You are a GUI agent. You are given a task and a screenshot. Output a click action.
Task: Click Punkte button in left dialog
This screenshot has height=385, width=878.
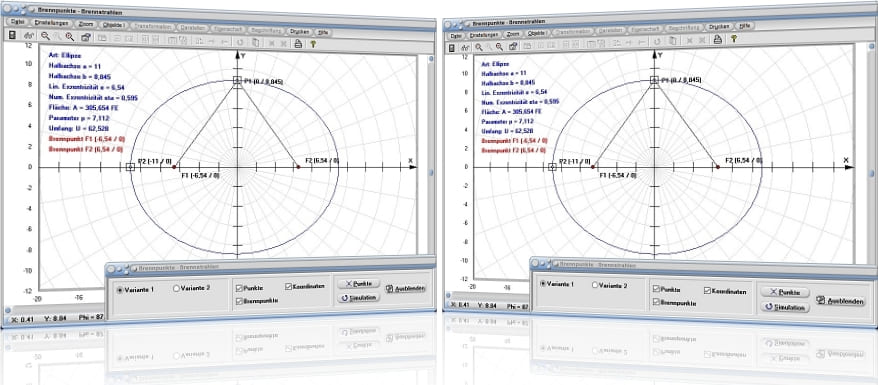point(359,284)
